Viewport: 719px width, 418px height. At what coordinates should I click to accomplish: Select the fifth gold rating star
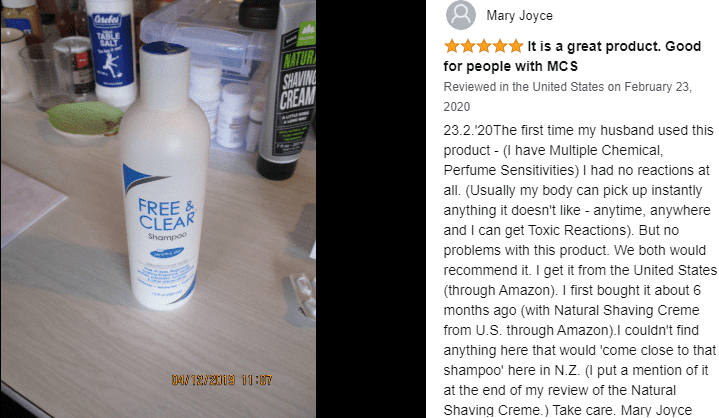coord(516,46)
